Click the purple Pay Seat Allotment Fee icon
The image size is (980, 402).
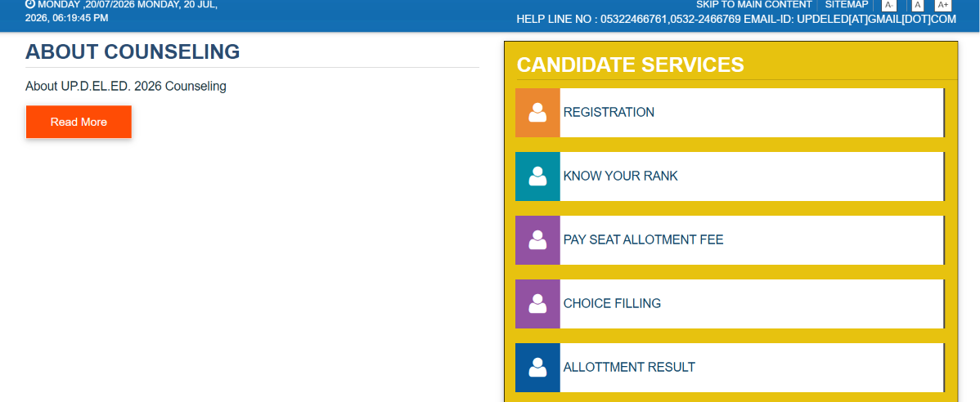tap(537, 239)
